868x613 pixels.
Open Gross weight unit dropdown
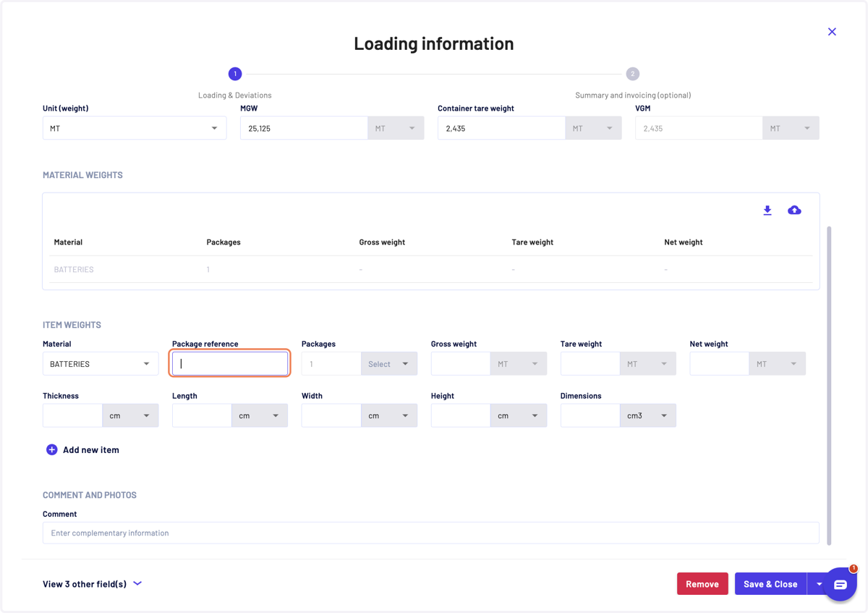[x=519, y=364]
